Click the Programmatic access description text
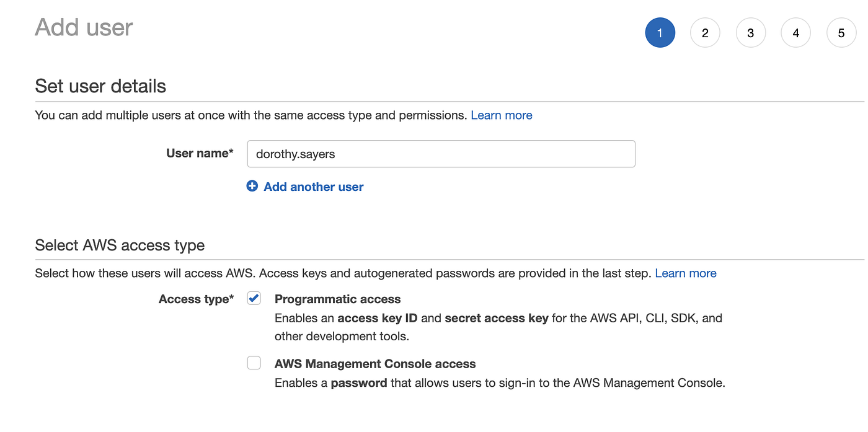Screen dimensions: 868x432 coord(496,327)
